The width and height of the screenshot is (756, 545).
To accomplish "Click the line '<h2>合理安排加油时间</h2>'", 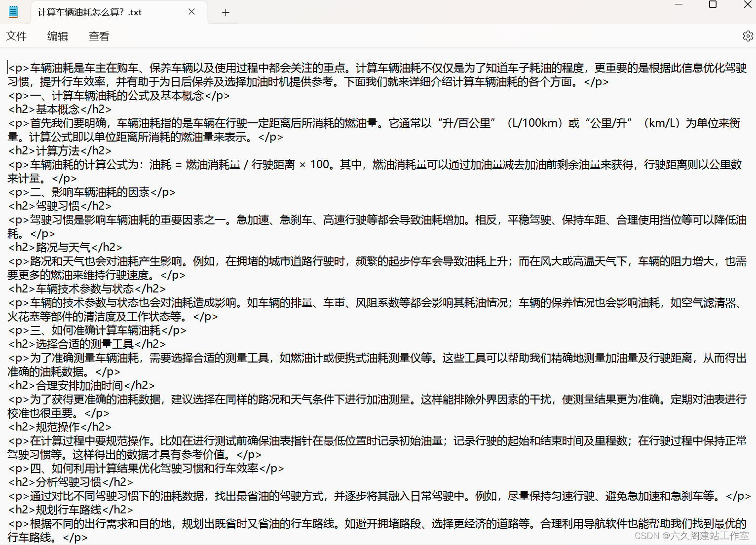I will pos(81,386).
